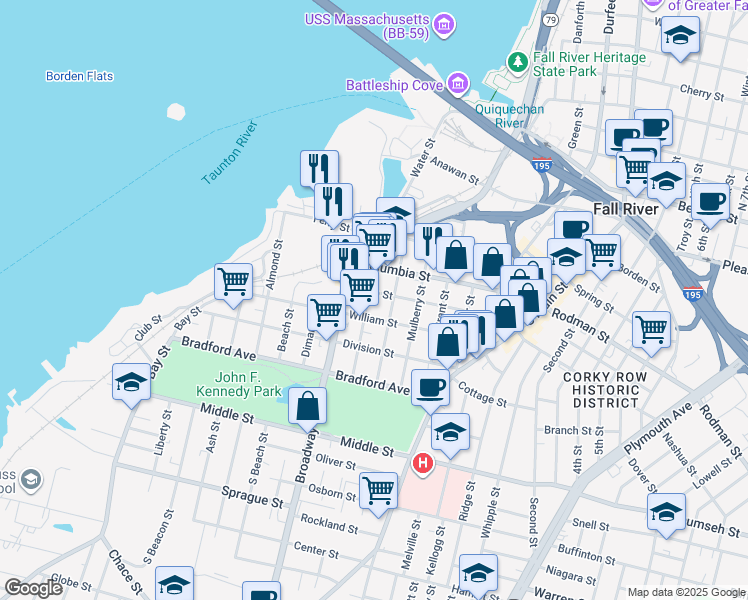
Task: Open the Google logo link
Action: tap(33, 588)
